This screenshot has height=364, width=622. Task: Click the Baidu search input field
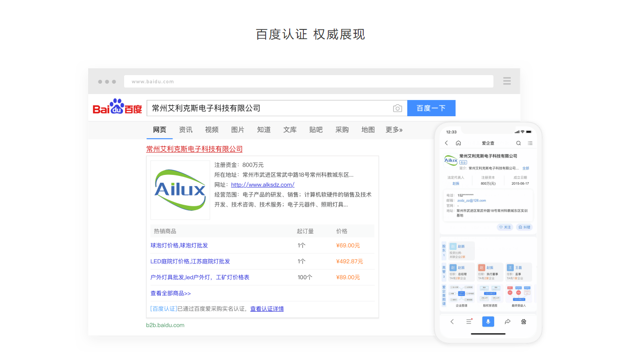(x=270, y=108)
